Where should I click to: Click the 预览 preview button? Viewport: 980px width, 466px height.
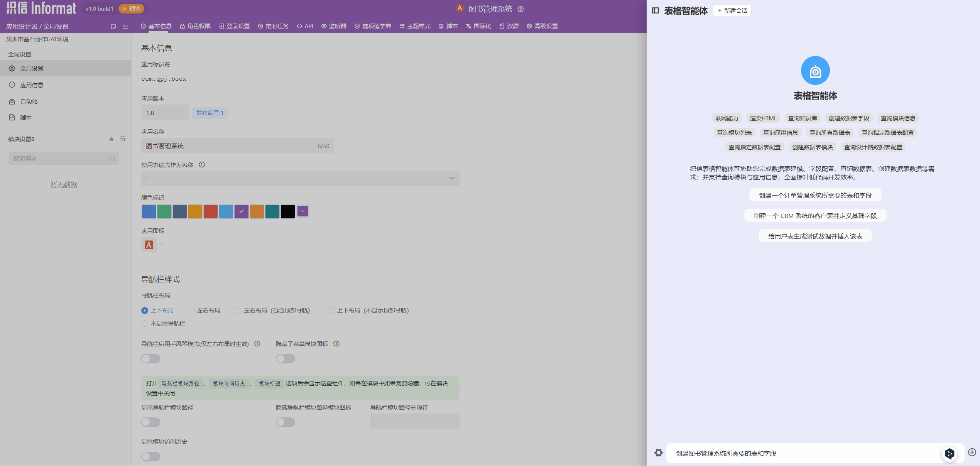(131, 8)
